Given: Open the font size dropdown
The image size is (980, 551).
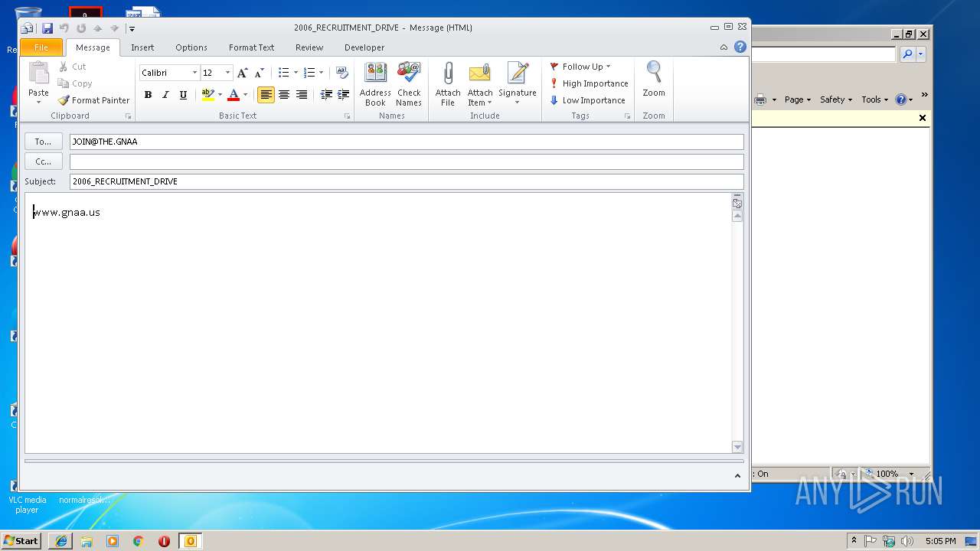Looking at the screenshot, I should (x=227, y=73).
